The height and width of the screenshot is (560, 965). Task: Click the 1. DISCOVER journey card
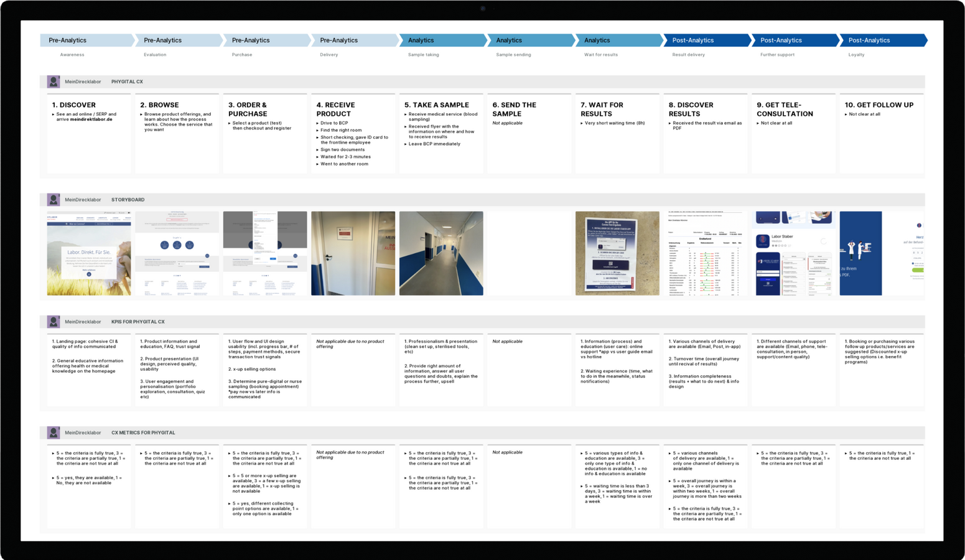tap(88, 134)
